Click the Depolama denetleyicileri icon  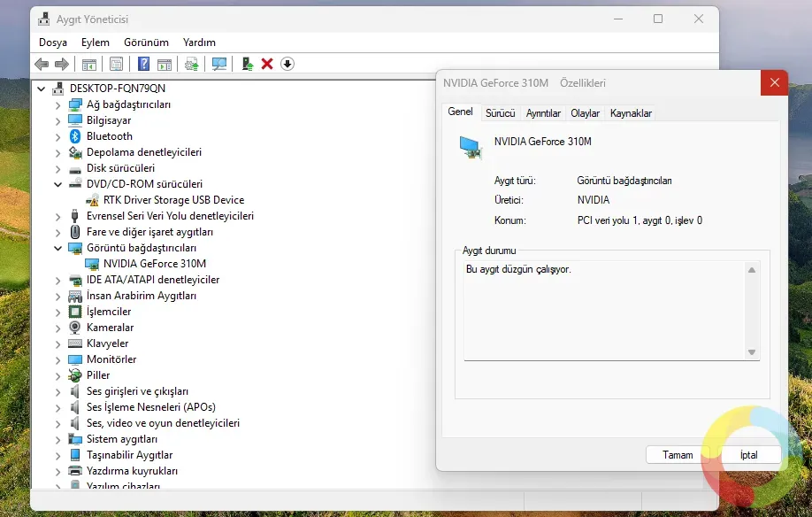point(75,152)
